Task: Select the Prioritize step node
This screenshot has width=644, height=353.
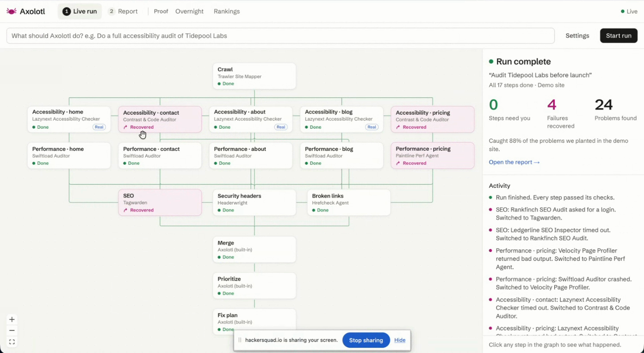Action: [x=255, y=285]
